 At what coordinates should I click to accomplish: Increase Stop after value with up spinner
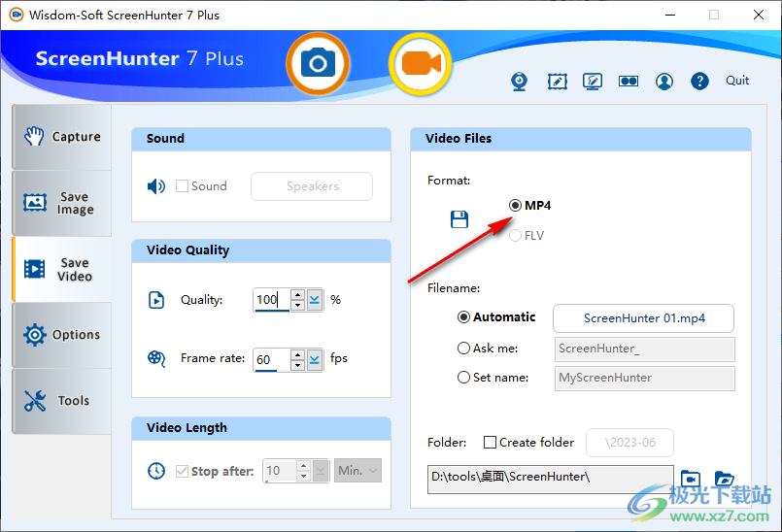click(303, 465)
